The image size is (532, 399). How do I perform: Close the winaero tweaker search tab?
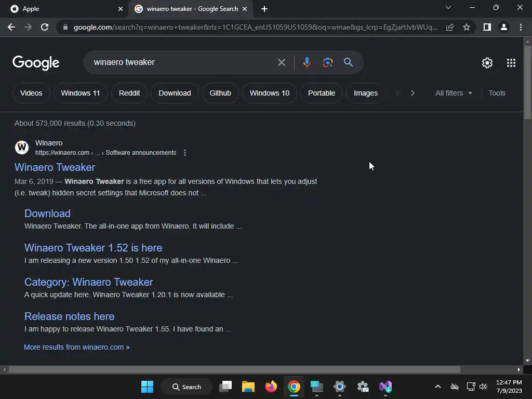pyautogui.click(x=245, y=9)
